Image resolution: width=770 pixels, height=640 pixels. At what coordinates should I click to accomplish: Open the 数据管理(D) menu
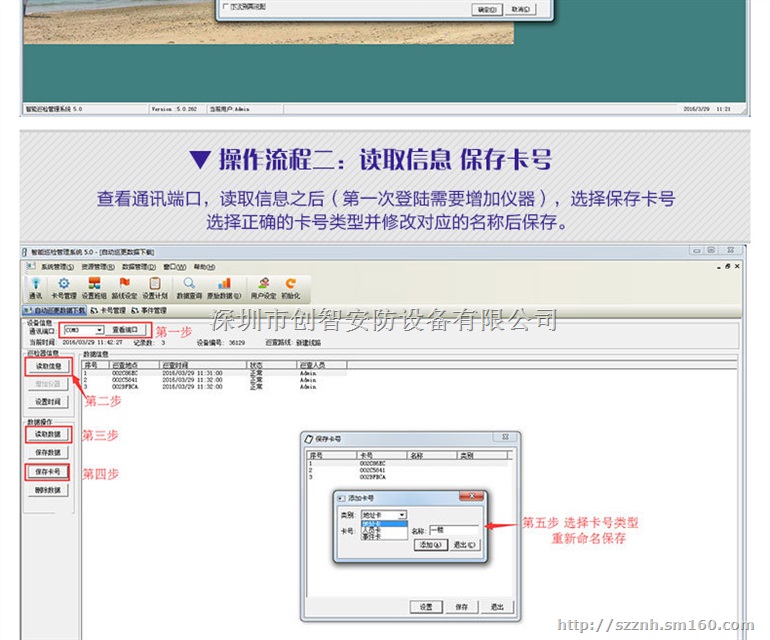139,267
